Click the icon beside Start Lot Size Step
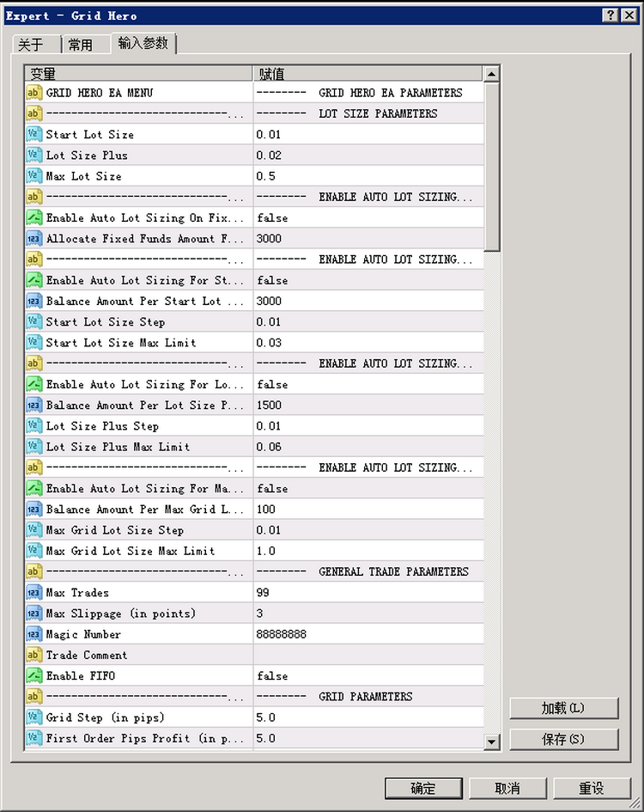 coord(33,321)
